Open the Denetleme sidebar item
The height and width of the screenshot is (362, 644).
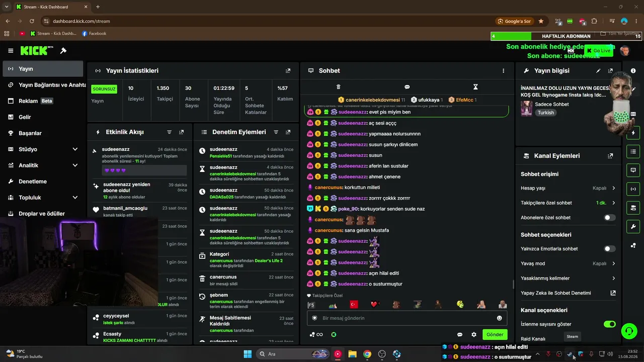[x=43, y=182]
